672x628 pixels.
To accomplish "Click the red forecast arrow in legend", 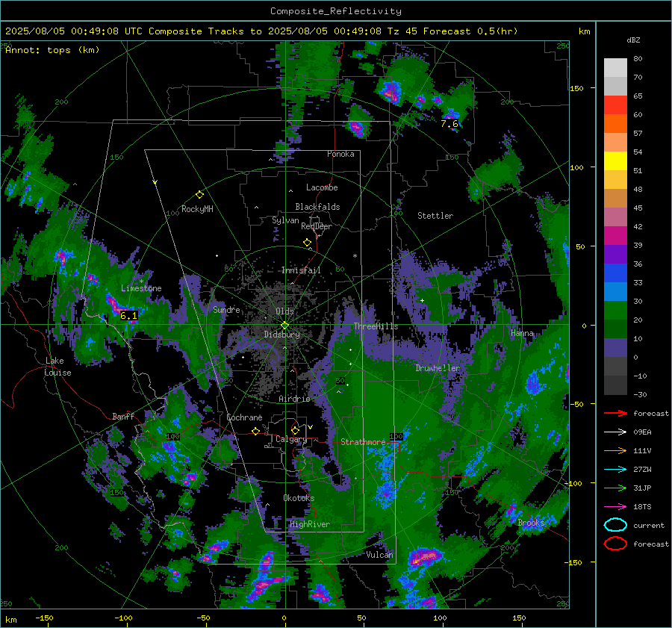I will coord(615,413).
